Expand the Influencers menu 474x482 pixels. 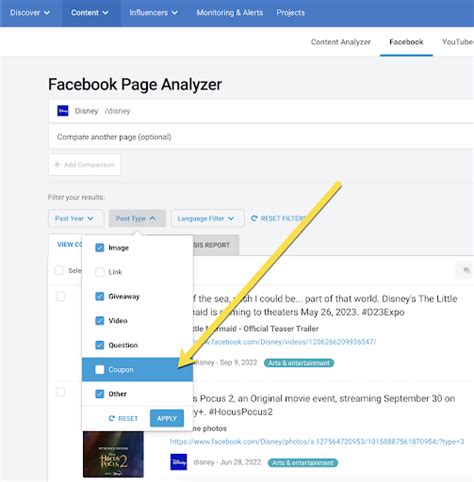(153, 13)
